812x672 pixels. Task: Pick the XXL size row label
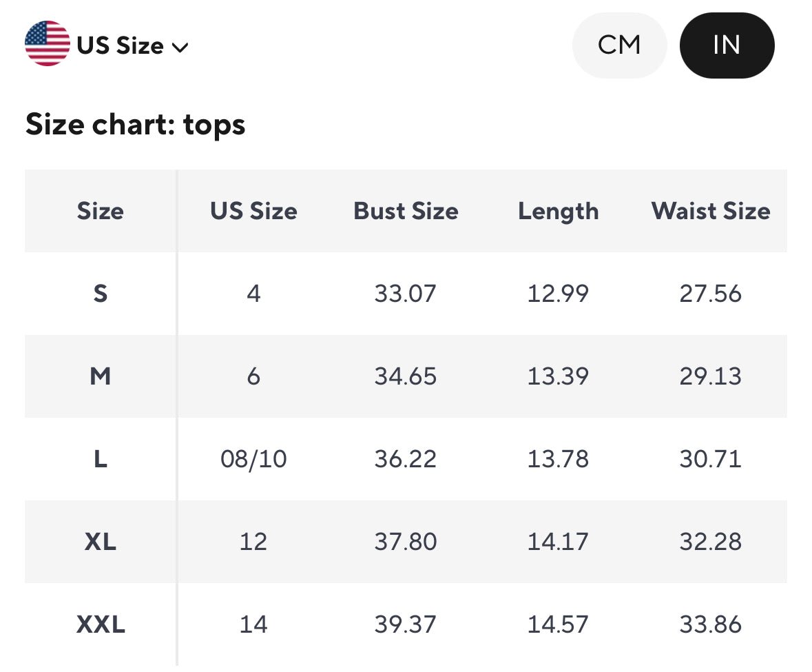point(100,624)
